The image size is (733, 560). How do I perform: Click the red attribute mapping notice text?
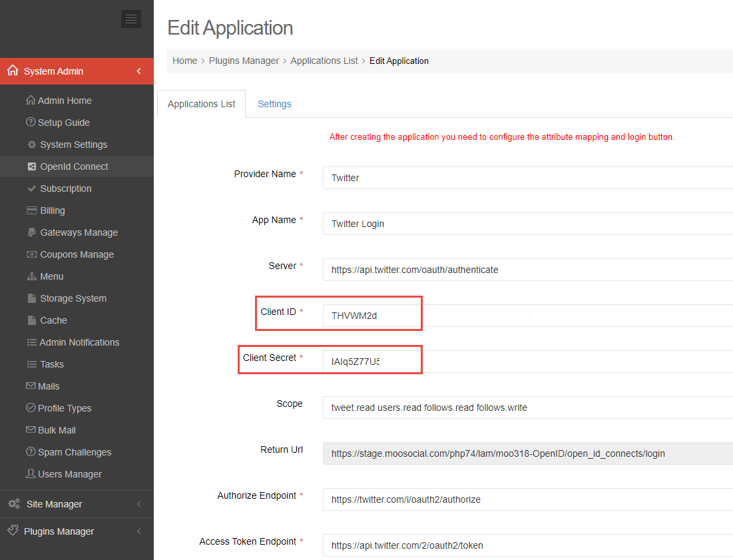501,137
